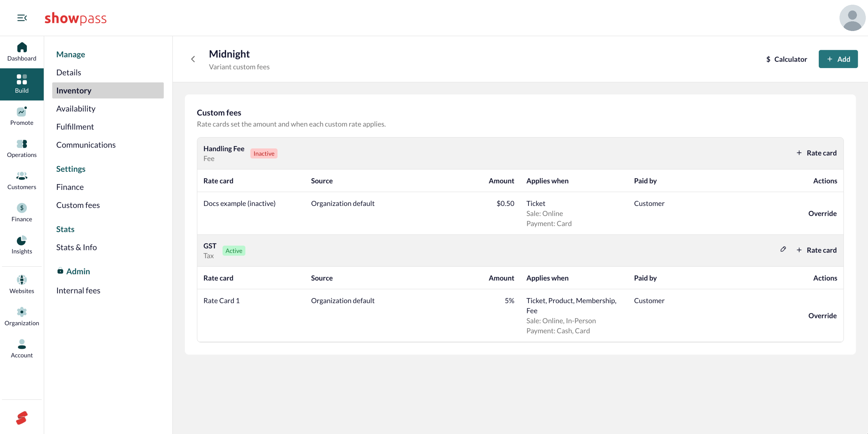The height and width of the screenshot is (434, 868).
Task: Click the Active badge on GST
Action: (234, 251)
